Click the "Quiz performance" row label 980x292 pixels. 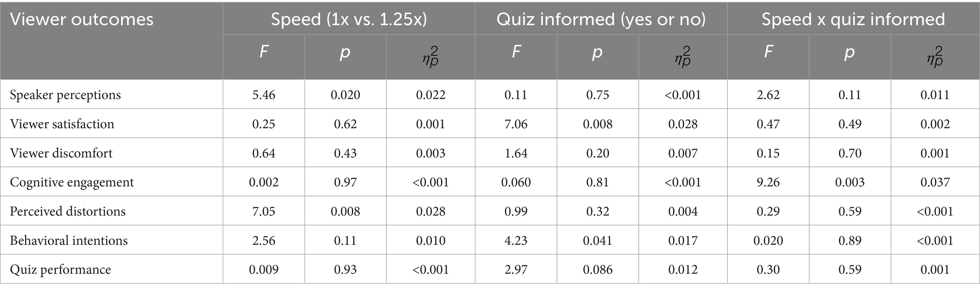(x=60, y=270)
